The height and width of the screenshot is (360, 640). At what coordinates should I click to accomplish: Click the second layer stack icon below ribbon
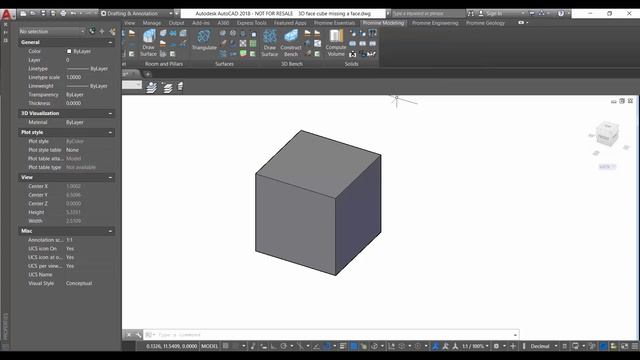(x=167, y=87)
